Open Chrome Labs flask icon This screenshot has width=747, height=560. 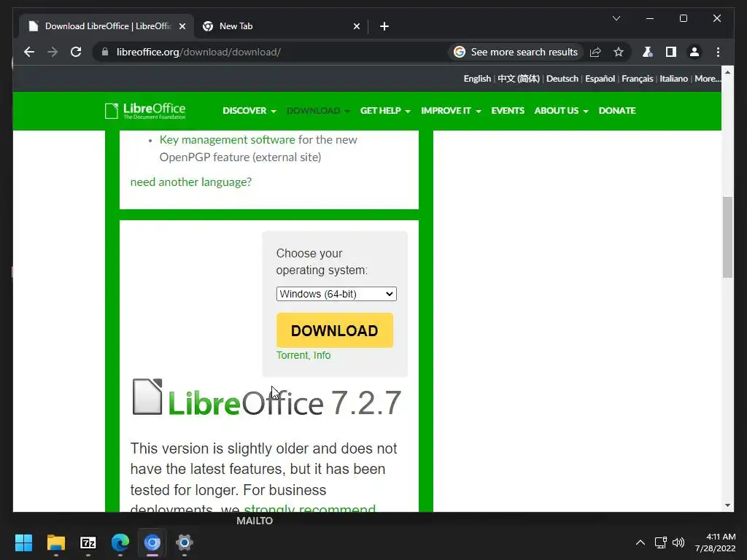click(x=647, y=52)
